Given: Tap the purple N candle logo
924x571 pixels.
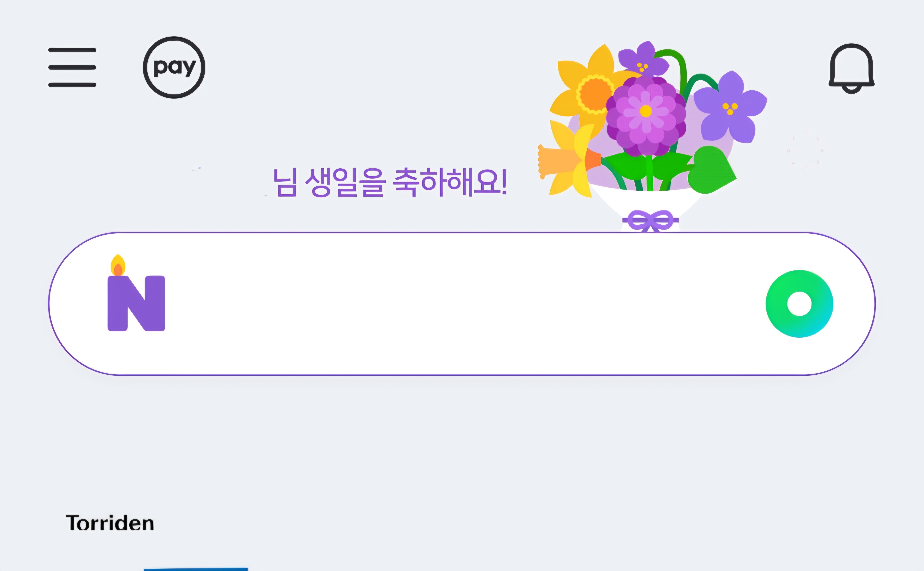Looking at the screenshot, I should coord(136,303).
